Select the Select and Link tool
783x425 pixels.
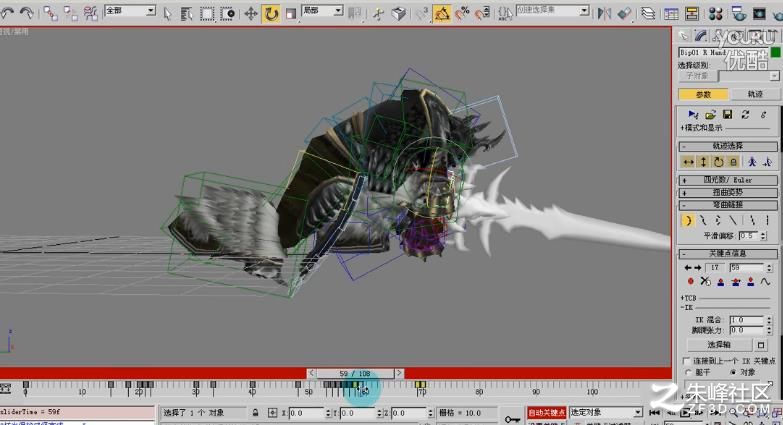(x=49, y=13)
